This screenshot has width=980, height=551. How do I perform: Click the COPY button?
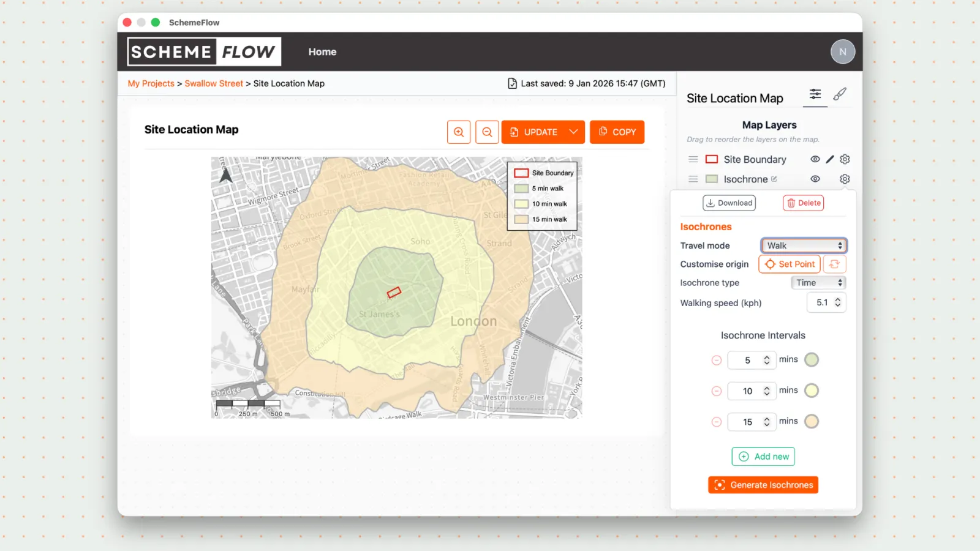point(617,132)
